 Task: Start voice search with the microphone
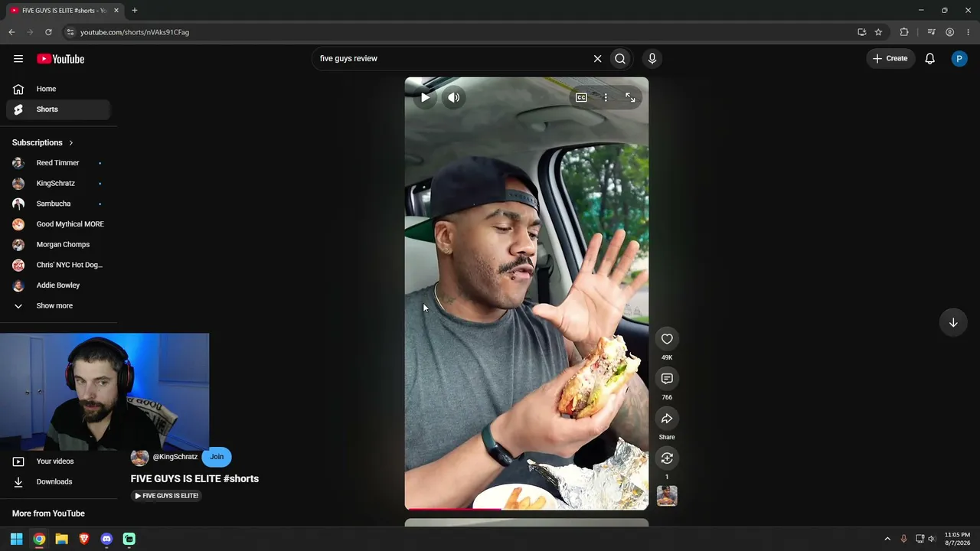click(x=652, y=59)
